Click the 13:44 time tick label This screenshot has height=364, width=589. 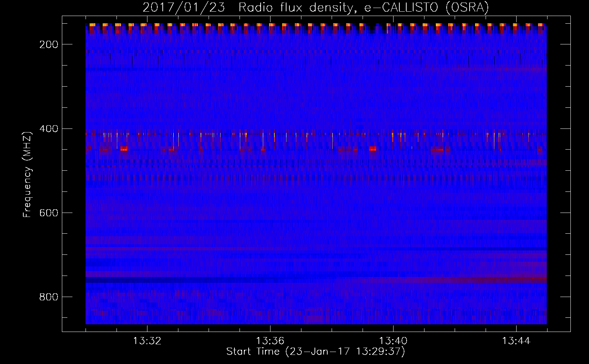[516, 341]
